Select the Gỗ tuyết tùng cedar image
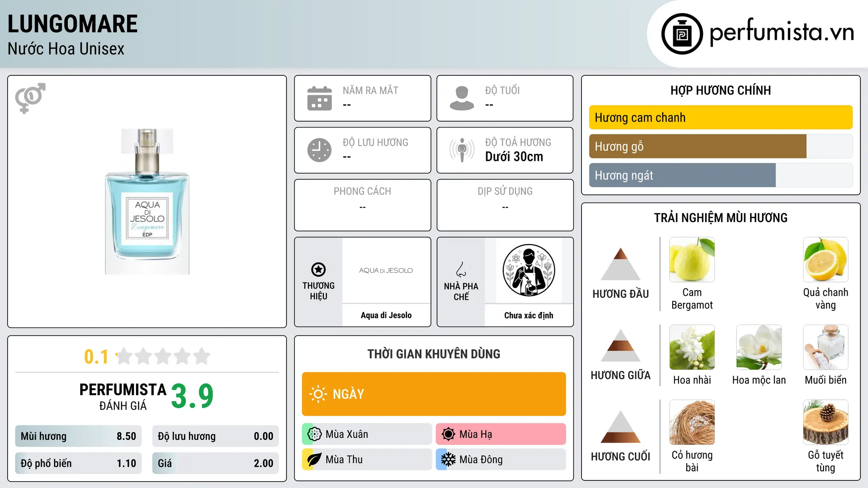 click(x=826, y=422)
